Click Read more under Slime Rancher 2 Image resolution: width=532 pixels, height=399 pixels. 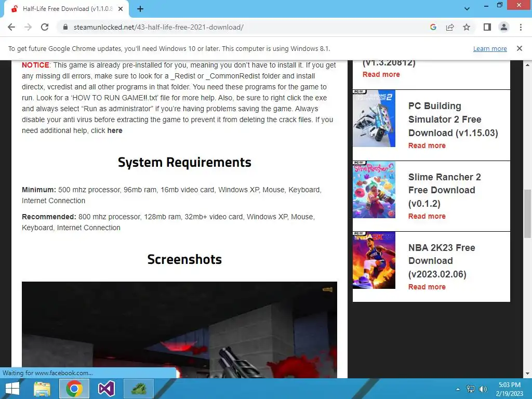(x=427, y=217)
